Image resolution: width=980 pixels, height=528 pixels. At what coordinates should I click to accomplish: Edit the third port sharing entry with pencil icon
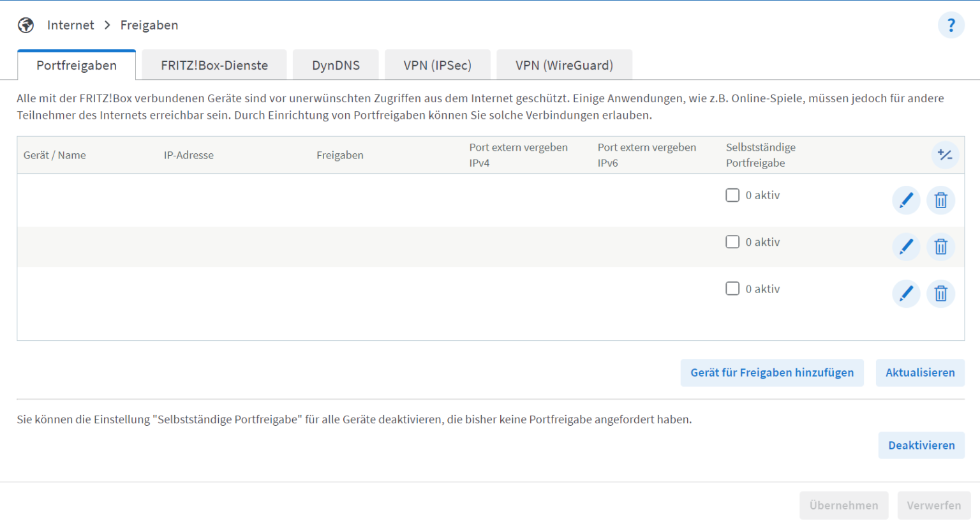(x=906, y=294)
